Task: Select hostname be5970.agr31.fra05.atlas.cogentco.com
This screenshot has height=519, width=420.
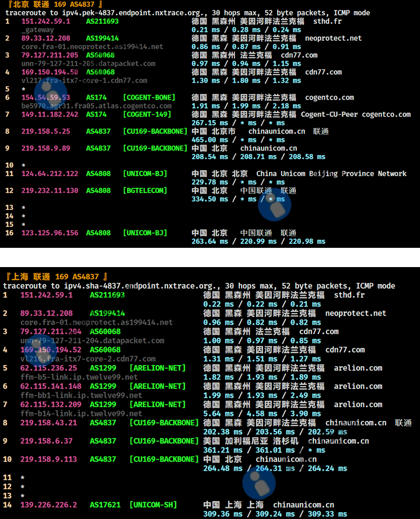Action: 96,106
